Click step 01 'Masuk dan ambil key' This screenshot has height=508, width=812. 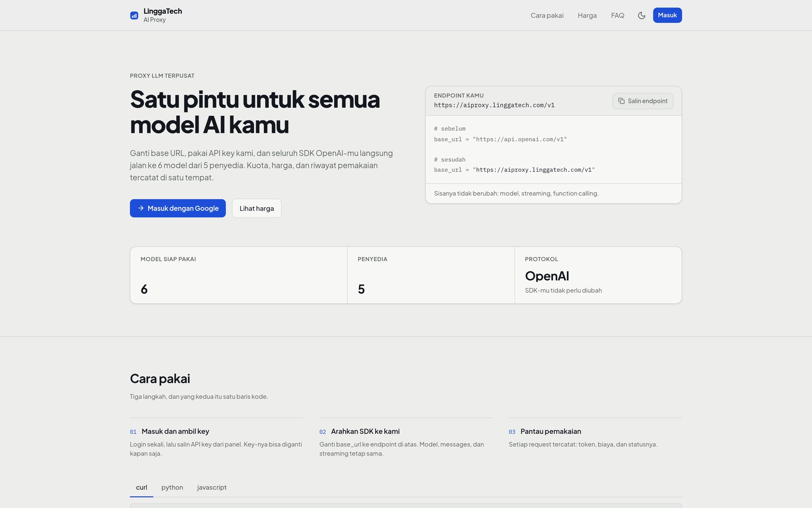tap(175, 431)
